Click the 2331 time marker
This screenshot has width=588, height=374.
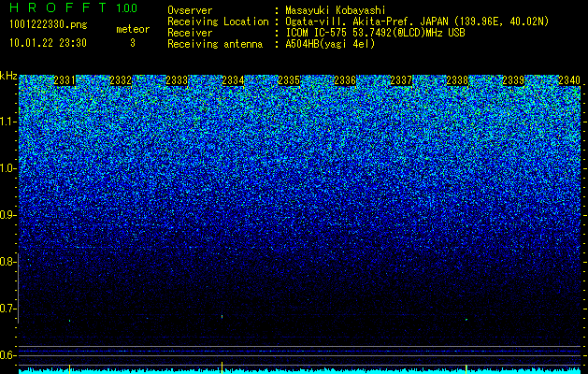(x=65, y=80)
